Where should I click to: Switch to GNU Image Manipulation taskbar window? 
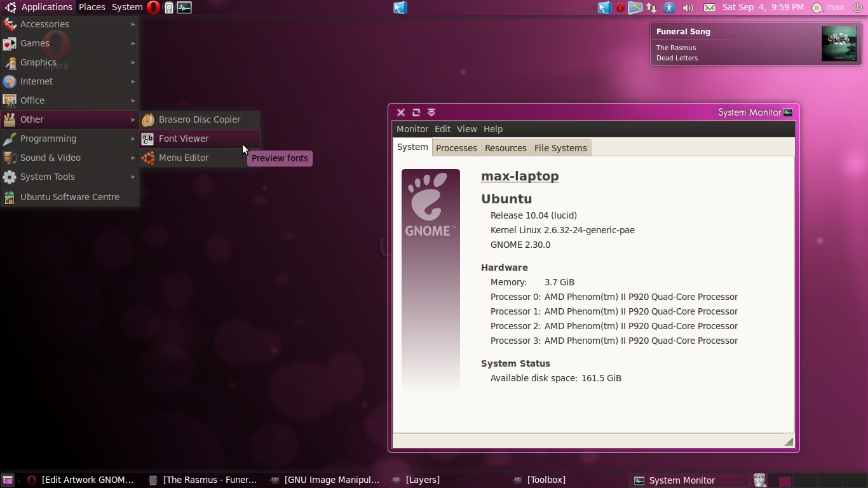[x=325, y=480]
